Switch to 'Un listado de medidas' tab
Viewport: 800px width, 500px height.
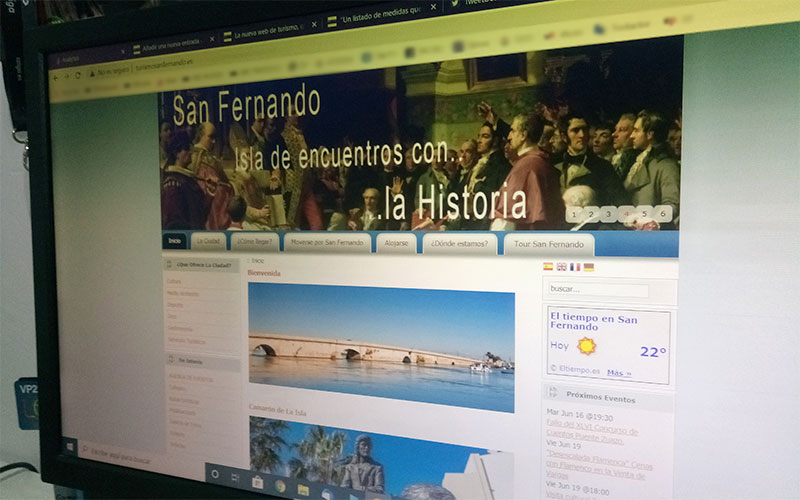[382, 14]
